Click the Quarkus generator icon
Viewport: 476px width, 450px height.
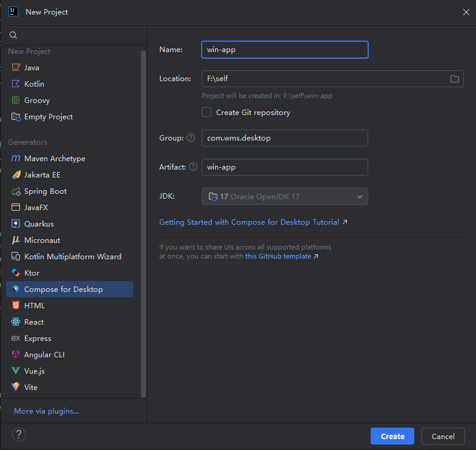16,224
